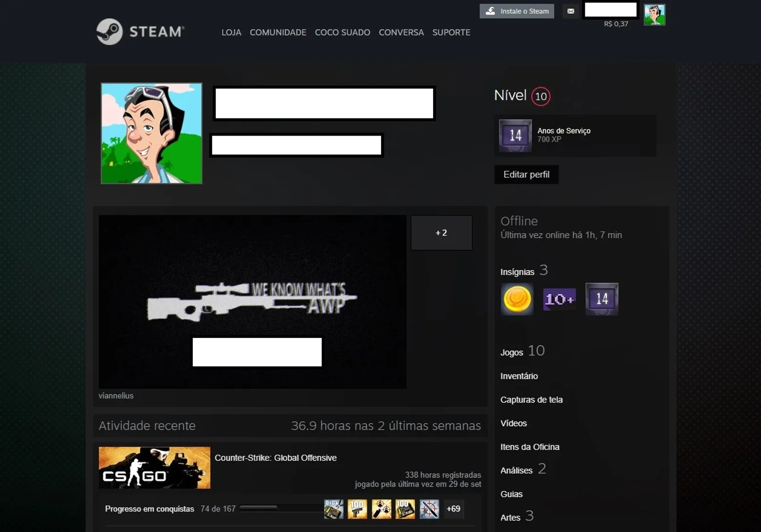
Task: Open Capturas de tela
Action: point(532,400)
